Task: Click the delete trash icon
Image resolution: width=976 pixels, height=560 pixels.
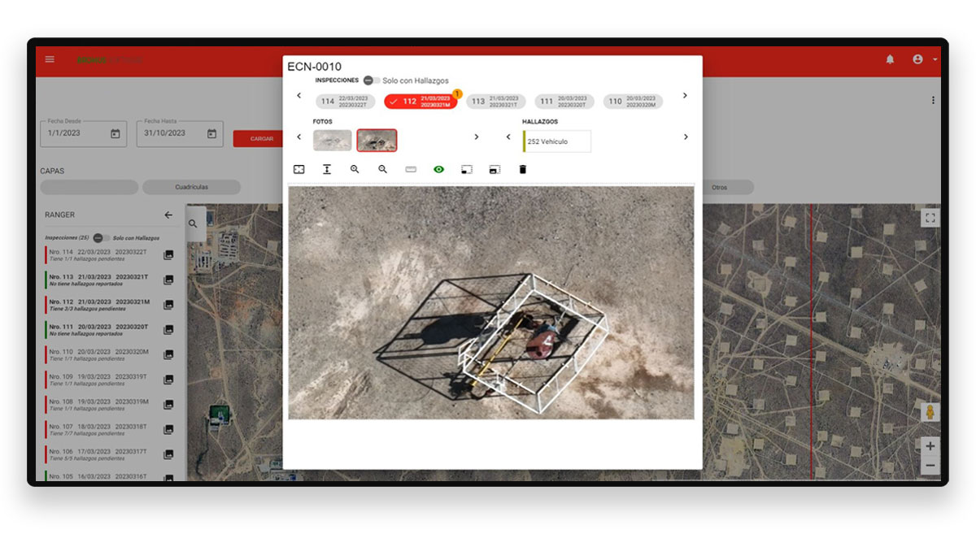Action: [x=523, y=169]
